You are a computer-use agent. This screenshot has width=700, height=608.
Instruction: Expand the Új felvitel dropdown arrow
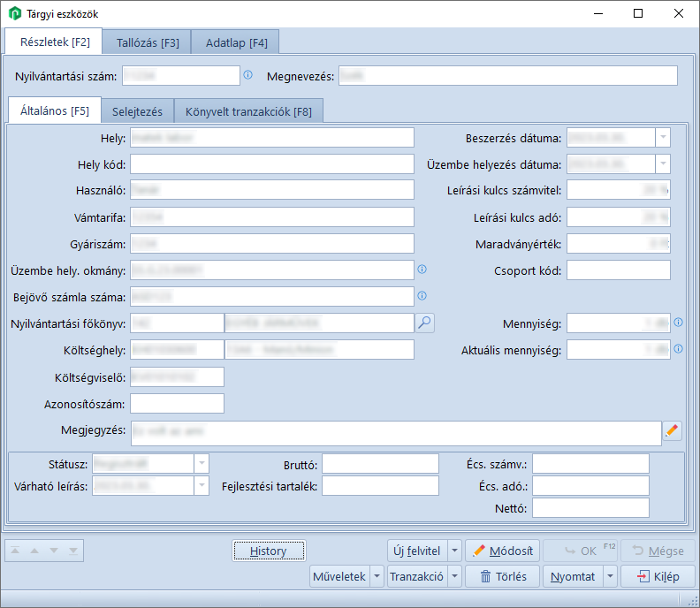455,551
